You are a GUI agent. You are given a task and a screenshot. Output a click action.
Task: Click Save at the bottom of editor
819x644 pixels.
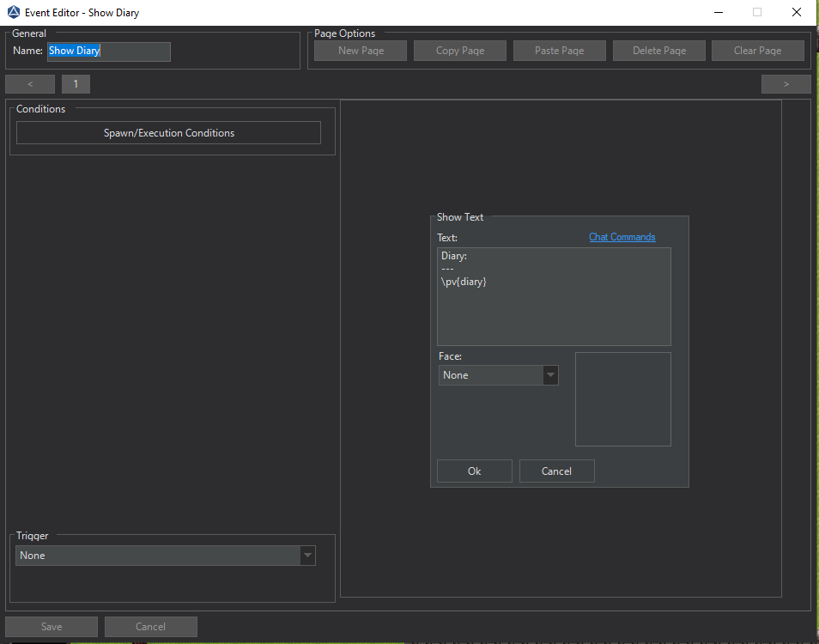[52, 627]
